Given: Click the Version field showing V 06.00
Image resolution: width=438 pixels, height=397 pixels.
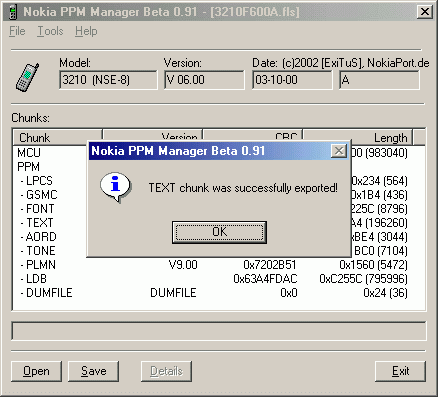Looking at the screenshot, I should click(x=204, y=80).
